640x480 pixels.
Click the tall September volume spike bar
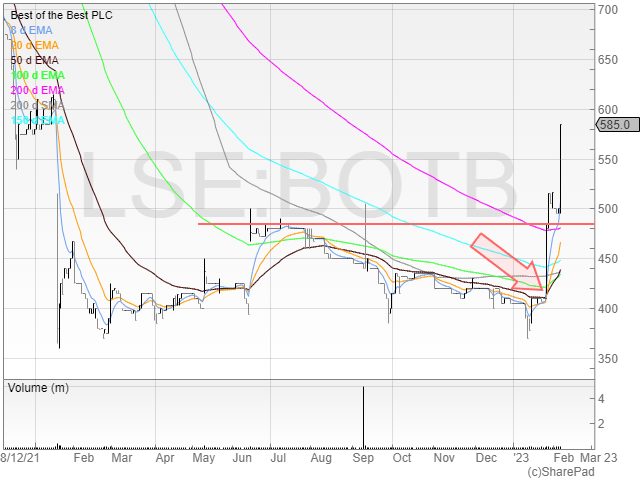pyautogui.click(x=363, y=417)
